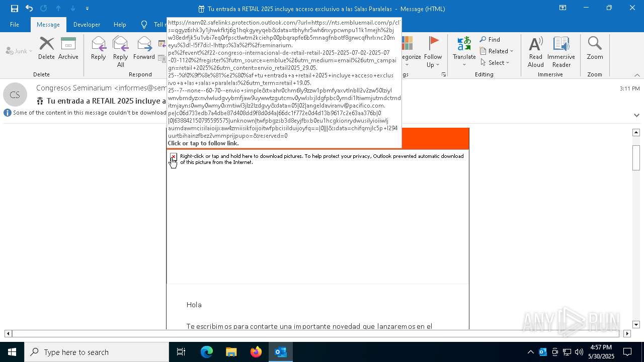Delete this message

(x=46, y=48)
